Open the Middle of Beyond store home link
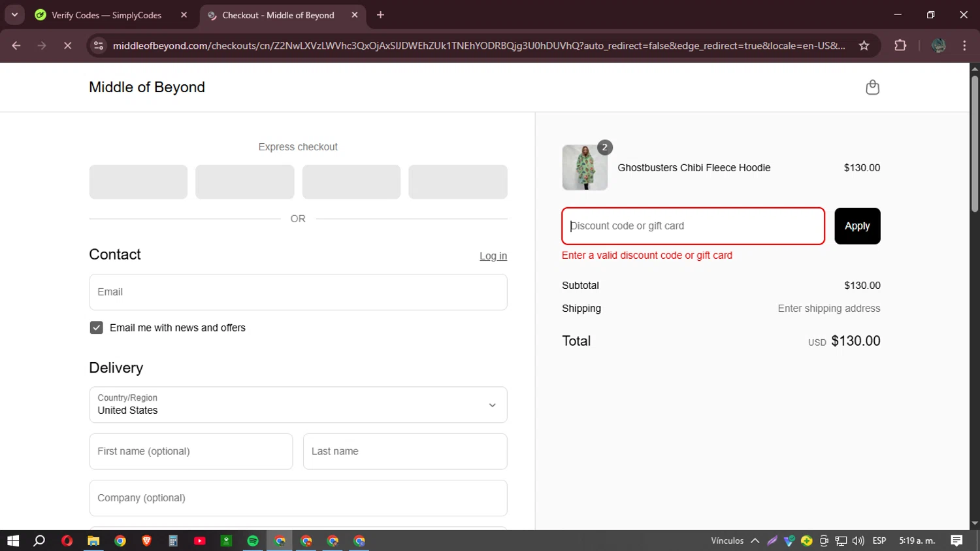Viewport: 980px width, 551px height. point(147,87)
